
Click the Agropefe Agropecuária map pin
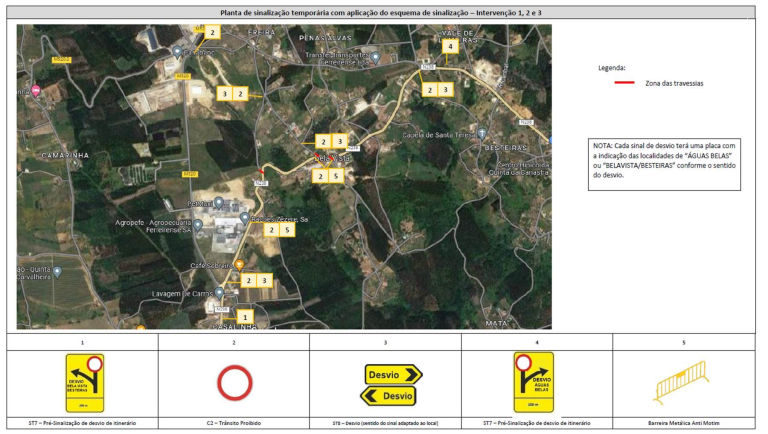(x=198, y=224)
